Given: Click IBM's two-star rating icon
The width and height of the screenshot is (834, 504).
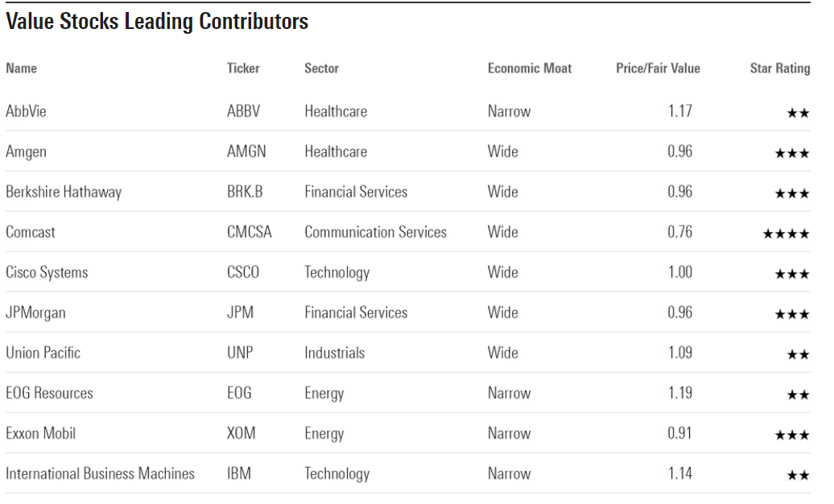Looking at the screenshot, I should 798,476.
